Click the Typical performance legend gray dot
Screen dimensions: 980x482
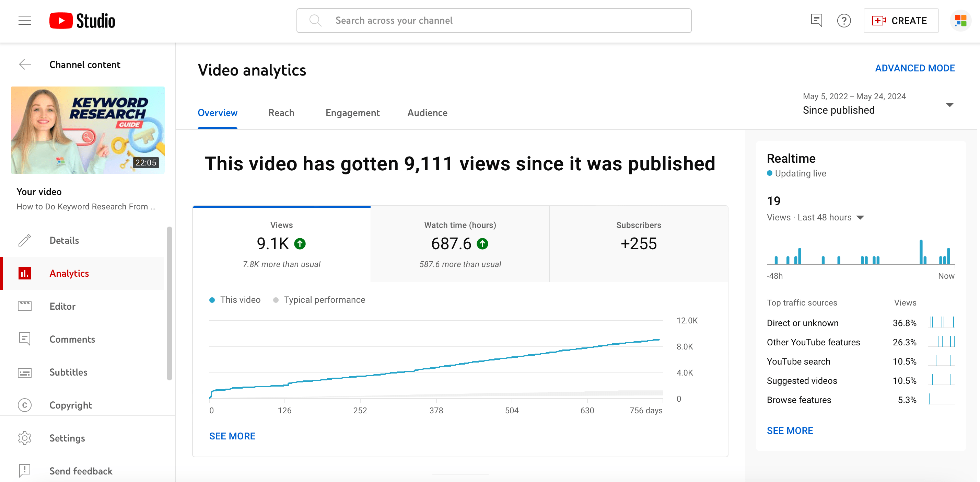(276, 300)
